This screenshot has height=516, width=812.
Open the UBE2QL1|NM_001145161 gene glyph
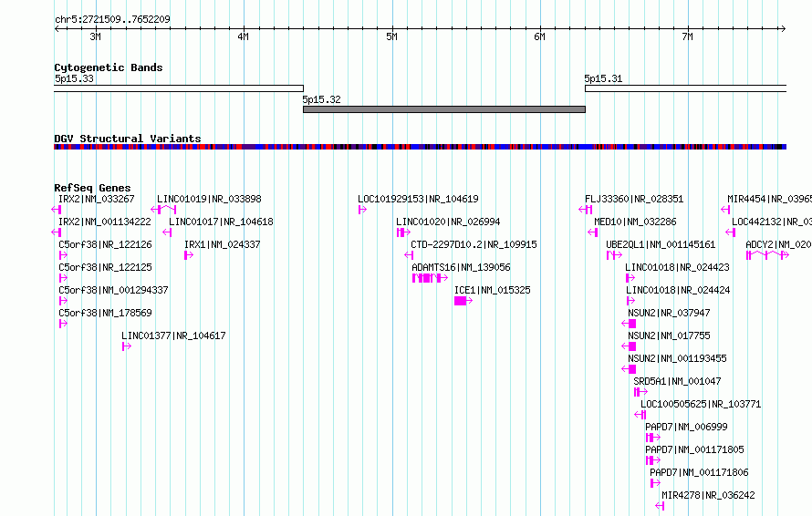(614, 255)
